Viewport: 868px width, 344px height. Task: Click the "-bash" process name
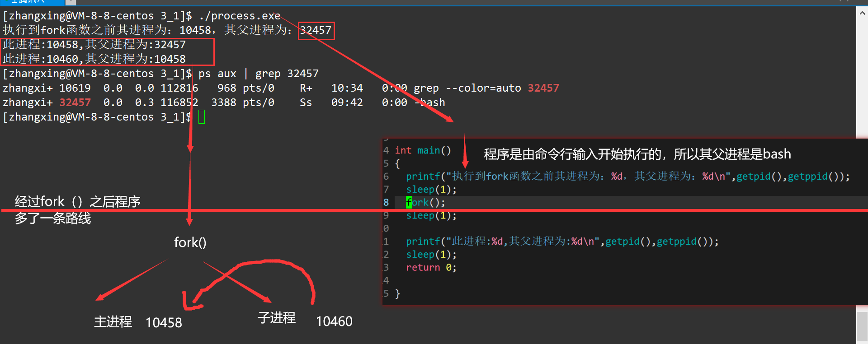click(x=429, y=102)
